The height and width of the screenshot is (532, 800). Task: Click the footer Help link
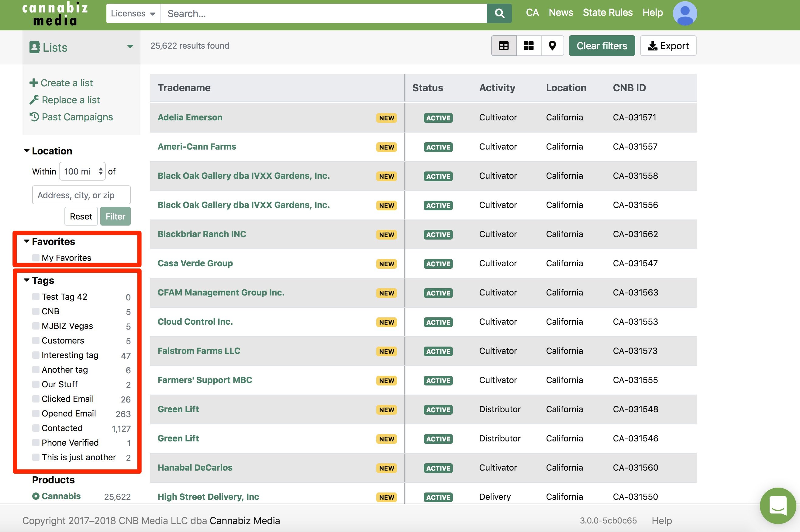(661, 520)
